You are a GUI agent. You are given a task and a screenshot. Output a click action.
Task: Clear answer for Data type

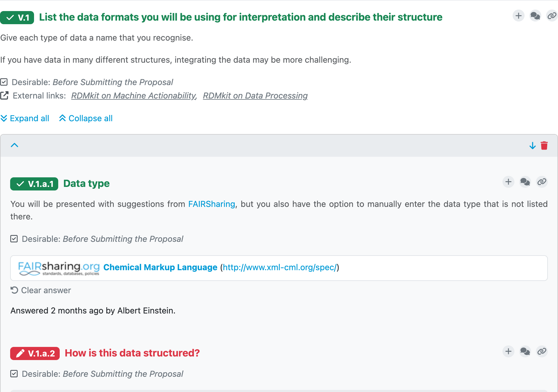pos(41,290)
